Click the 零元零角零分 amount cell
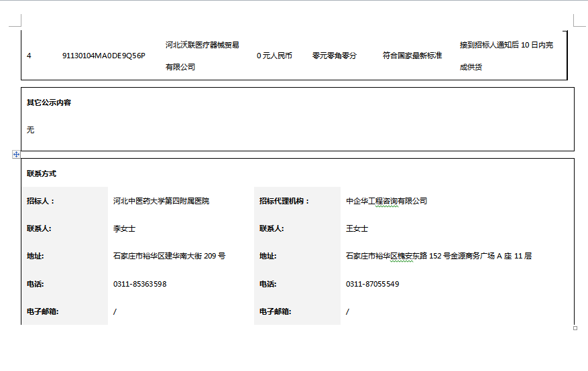588x371 pixels. click(x=334, y=56)
